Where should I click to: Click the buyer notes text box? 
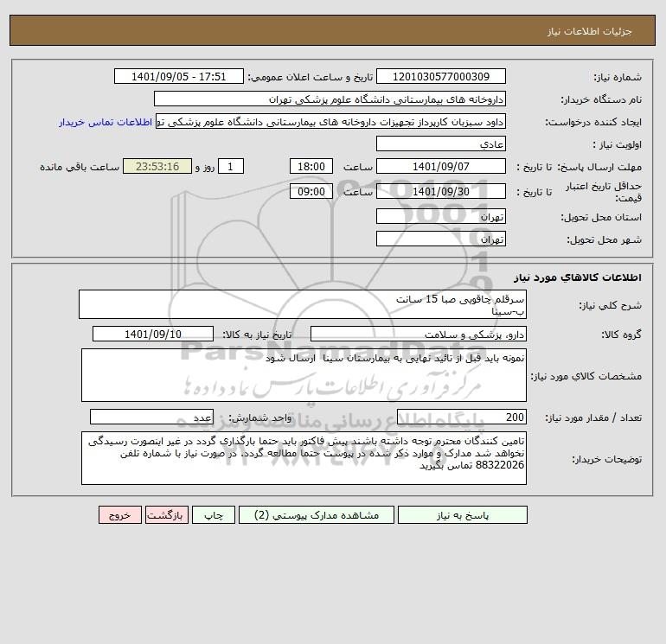[304, 458]
